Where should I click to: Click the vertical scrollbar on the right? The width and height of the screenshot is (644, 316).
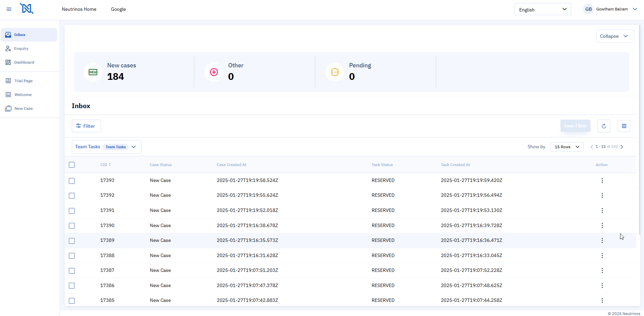(639, 130)
